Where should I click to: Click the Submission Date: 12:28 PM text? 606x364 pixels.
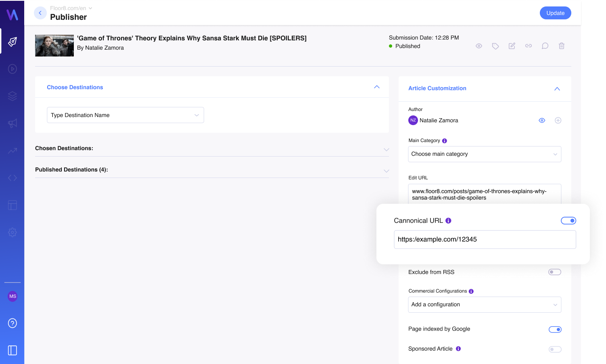pos(424,38)
